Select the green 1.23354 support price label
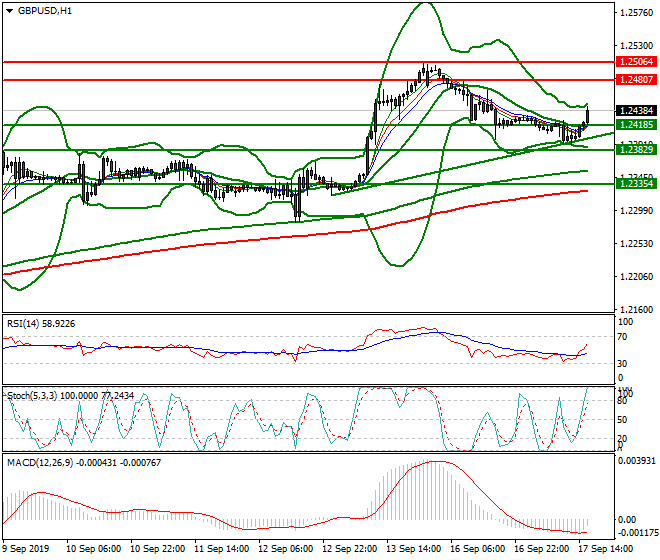Image resolution: width=660 pixels, height=560 pixels. [x=636, y=184]
